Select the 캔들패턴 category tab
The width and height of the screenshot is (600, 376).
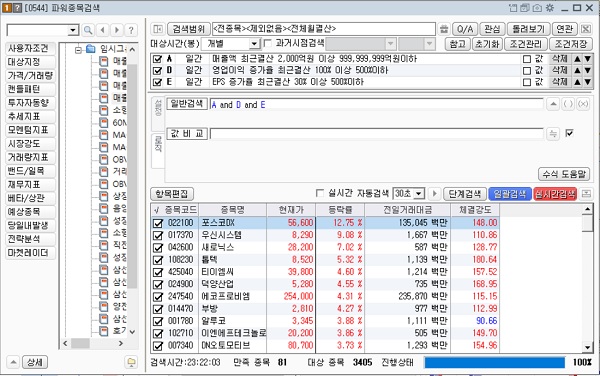tap(30, 89)
